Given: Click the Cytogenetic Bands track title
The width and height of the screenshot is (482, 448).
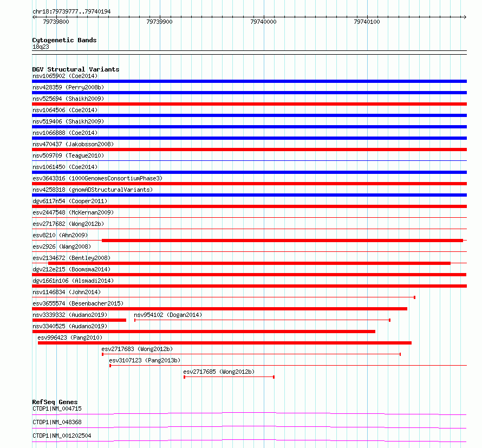Looking at the screenshot, I should 64,40.
